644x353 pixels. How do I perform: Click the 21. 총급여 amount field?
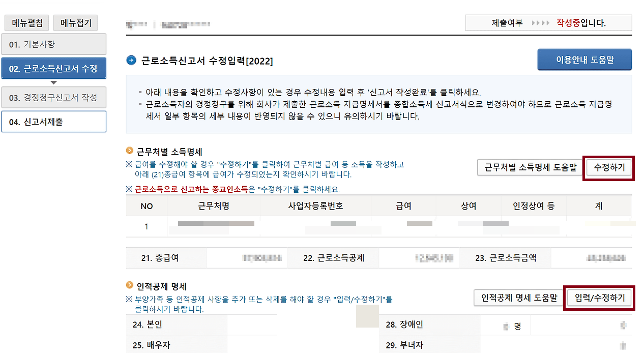coord(248,258)
